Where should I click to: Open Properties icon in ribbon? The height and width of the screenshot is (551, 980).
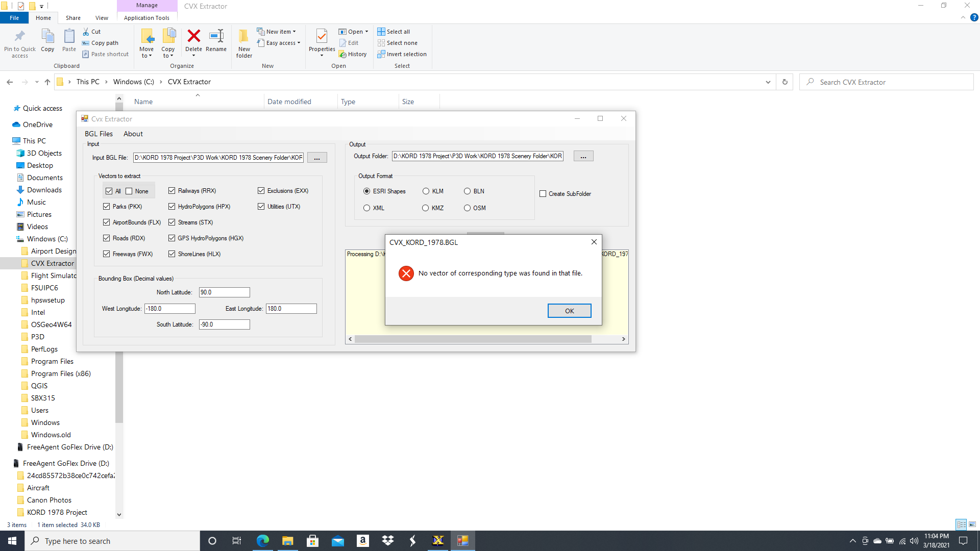(322, 37)
